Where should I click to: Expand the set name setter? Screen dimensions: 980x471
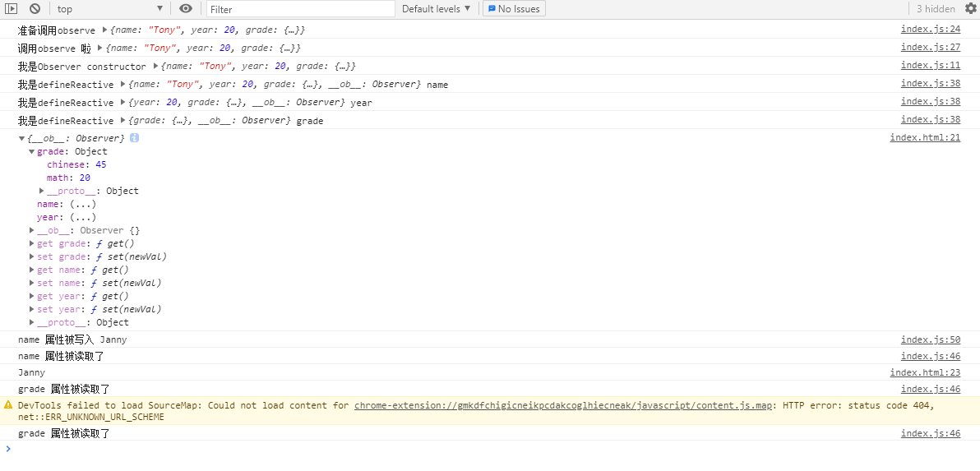tap(32, 283)
